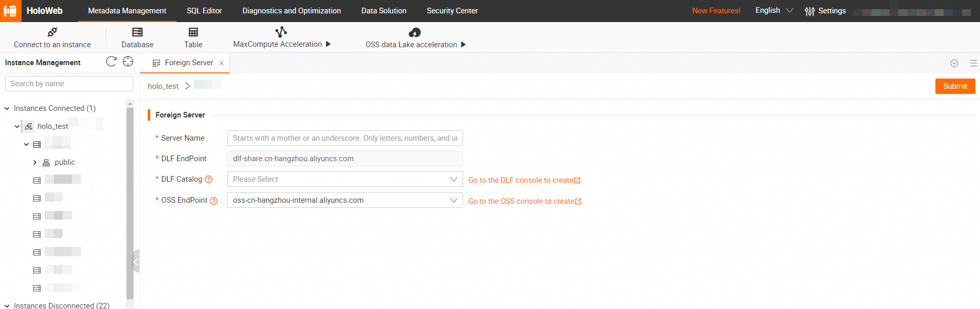Expand the public schema node
Screen dimensions: 980x309
tap(35, 162)
